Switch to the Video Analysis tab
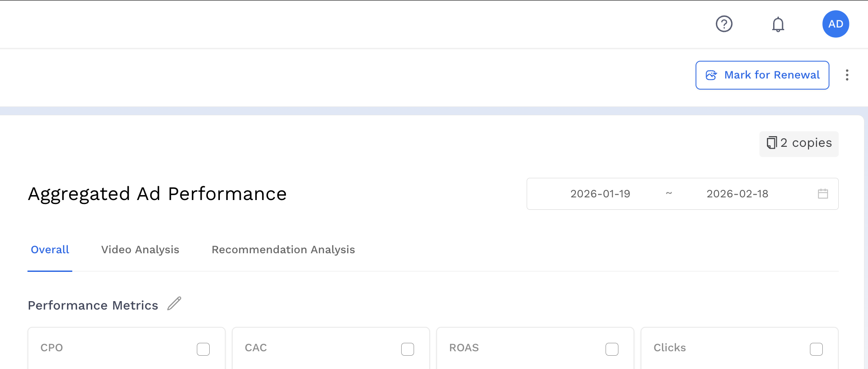This screenshot has height=369, width=868. click(x=140, y=250)
